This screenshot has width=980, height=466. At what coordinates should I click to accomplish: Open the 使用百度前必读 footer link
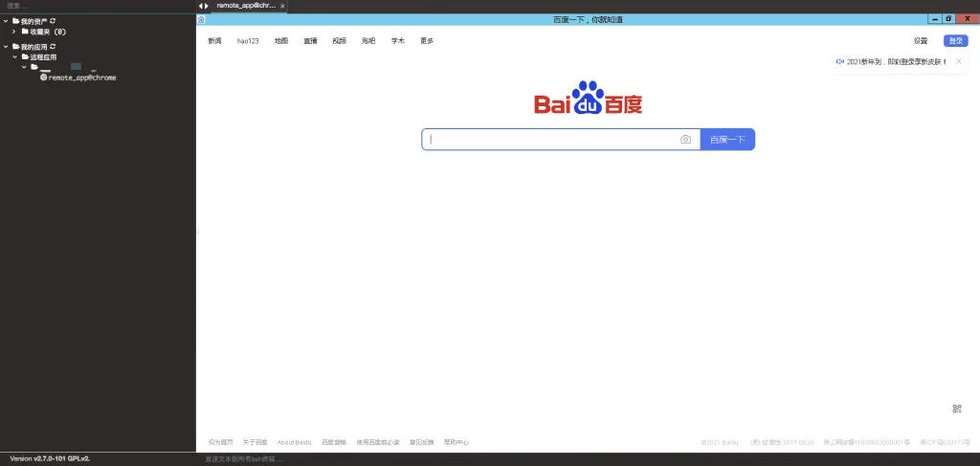(x=378, y=442)
